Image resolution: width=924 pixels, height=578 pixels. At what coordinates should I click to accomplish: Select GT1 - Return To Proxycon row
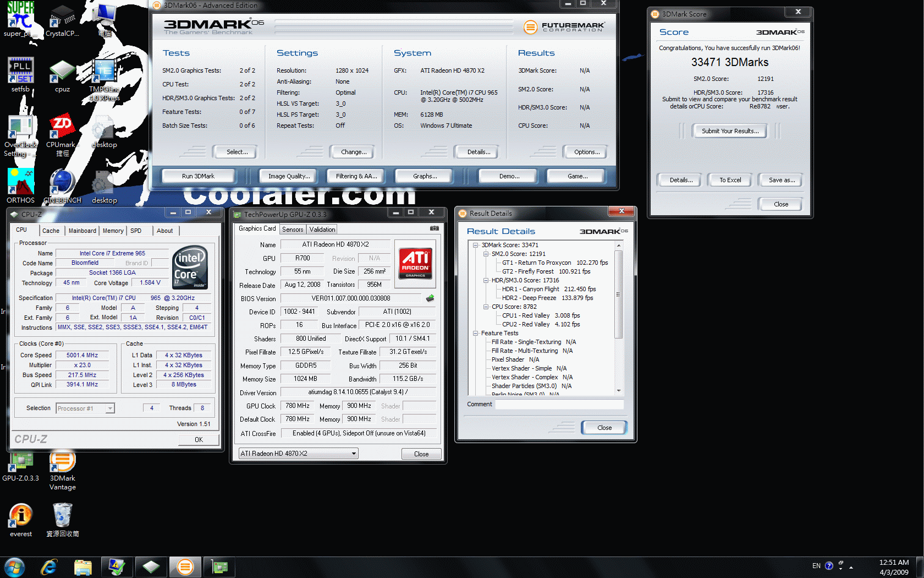coord(555,263)
